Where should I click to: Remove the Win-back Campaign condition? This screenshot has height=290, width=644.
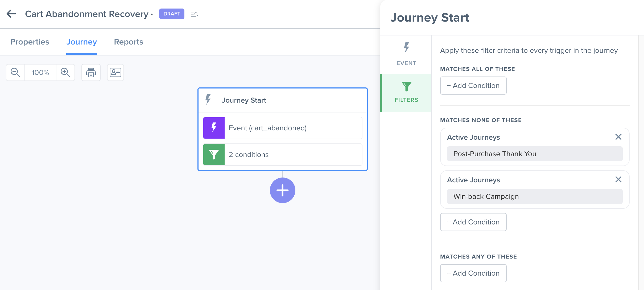pos(618,180)
